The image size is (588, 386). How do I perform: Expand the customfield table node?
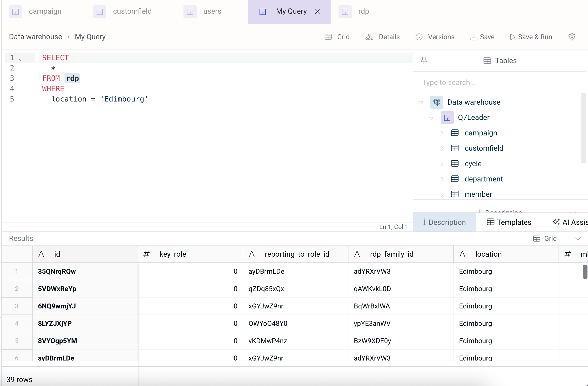tap(442, 148)
